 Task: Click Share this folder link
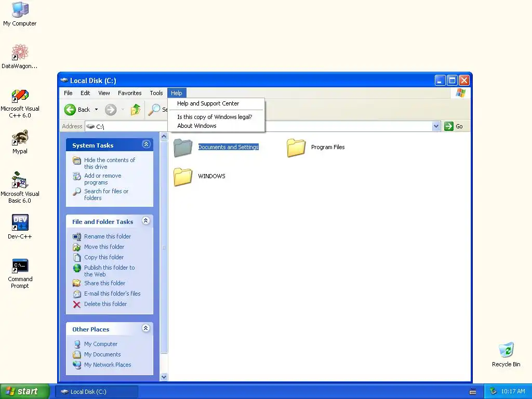click(x=104, y=283)
